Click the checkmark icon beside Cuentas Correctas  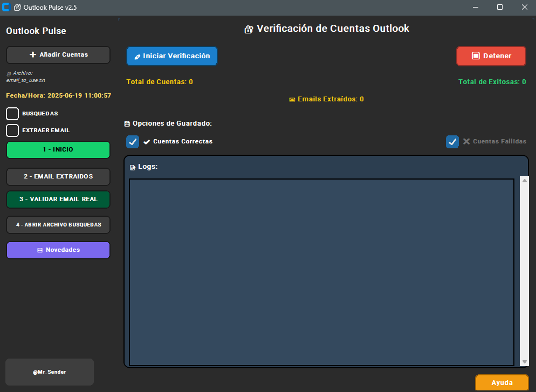pos(146,141)
